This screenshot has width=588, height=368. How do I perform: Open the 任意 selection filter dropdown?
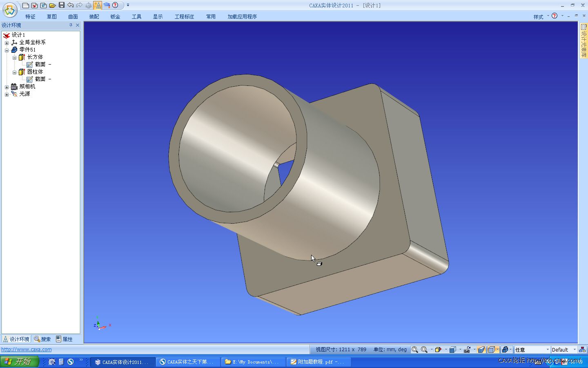548,350
